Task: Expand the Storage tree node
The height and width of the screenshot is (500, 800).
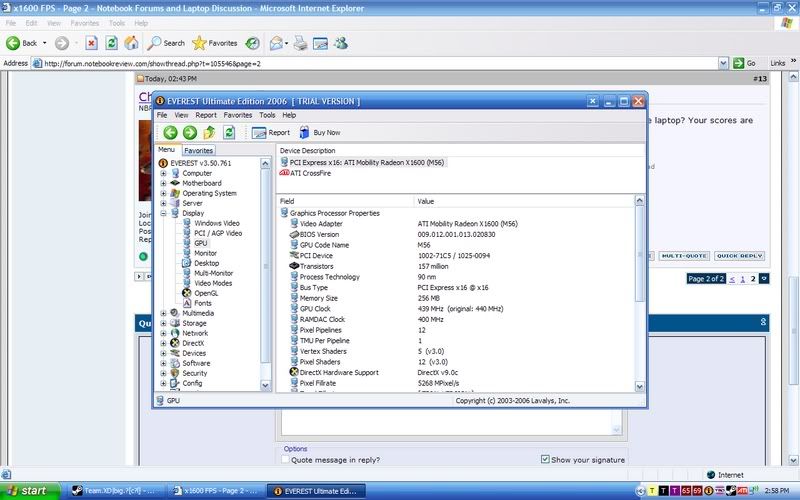Action: (x=163, y=323)
